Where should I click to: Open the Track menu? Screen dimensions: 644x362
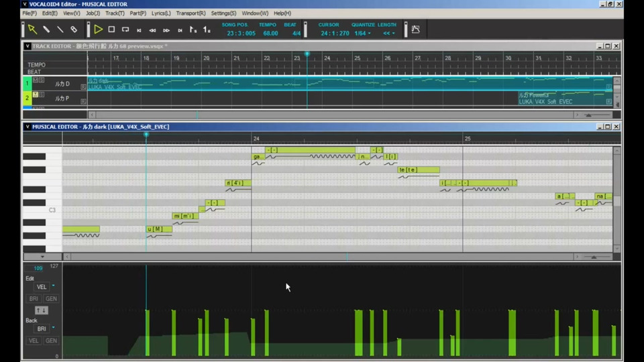coord(115,13)
